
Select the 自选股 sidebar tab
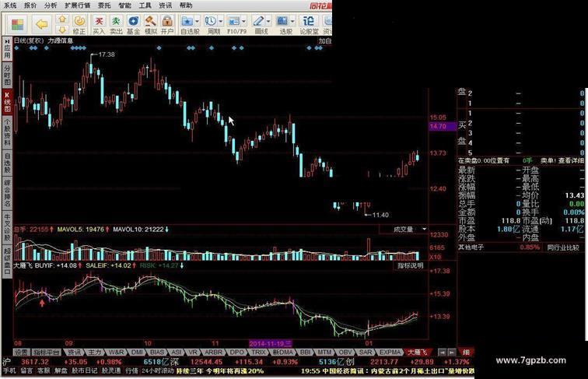(x=7, y=163)
